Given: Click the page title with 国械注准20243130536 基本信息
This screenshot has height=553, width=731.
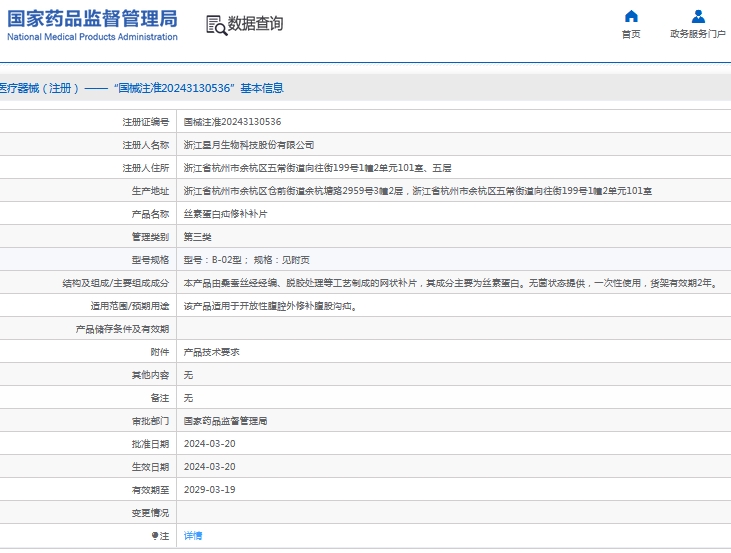Looking at the screenshot, I should point(142,88).
